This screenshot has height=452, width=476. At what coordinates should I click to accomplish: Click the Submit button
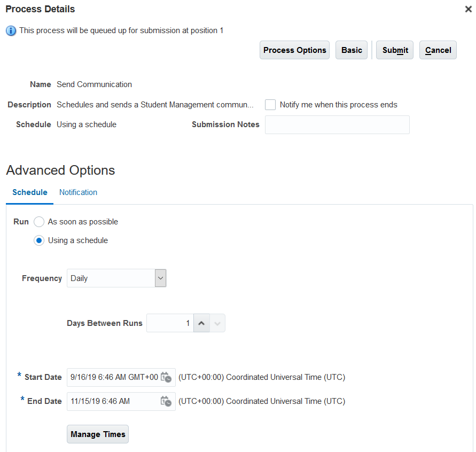394,50
